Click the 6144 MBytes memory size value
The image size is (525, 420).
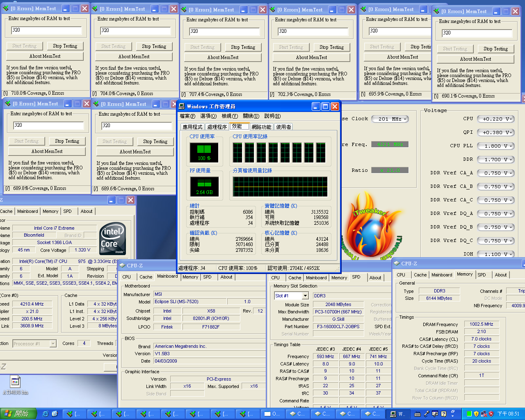(x=439, y=298)
